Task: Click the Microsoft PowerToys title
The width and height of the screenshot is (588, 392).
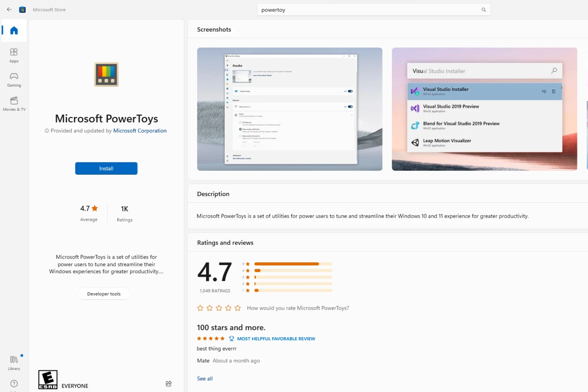Action: [106, 118]
